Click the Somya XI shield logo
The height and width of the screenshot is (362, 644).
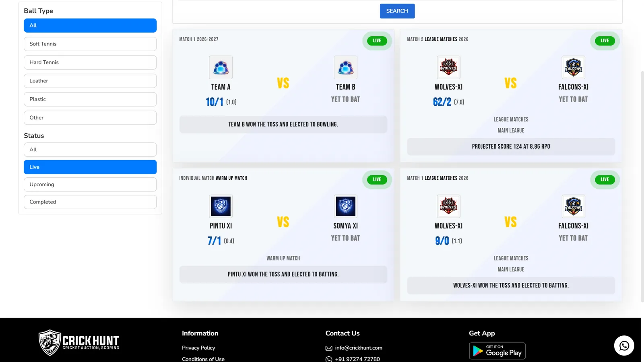point(345,206)
